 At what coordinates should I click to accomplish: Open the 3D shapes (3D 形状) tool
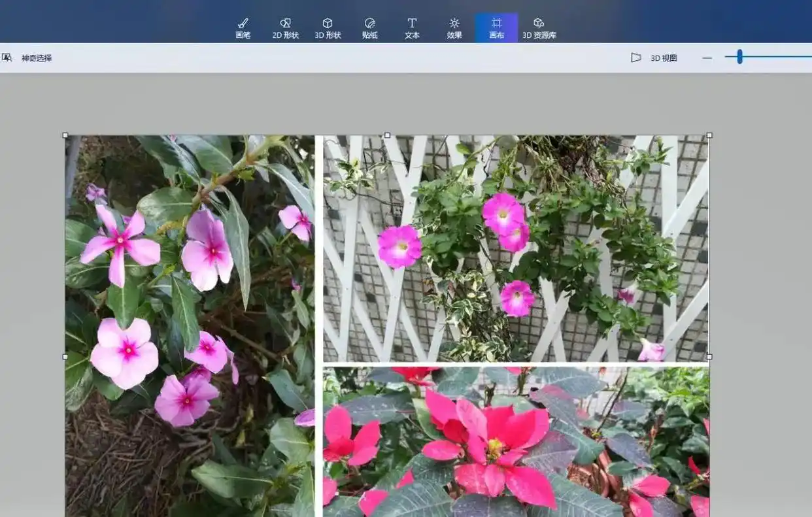(x=328, y=28)
